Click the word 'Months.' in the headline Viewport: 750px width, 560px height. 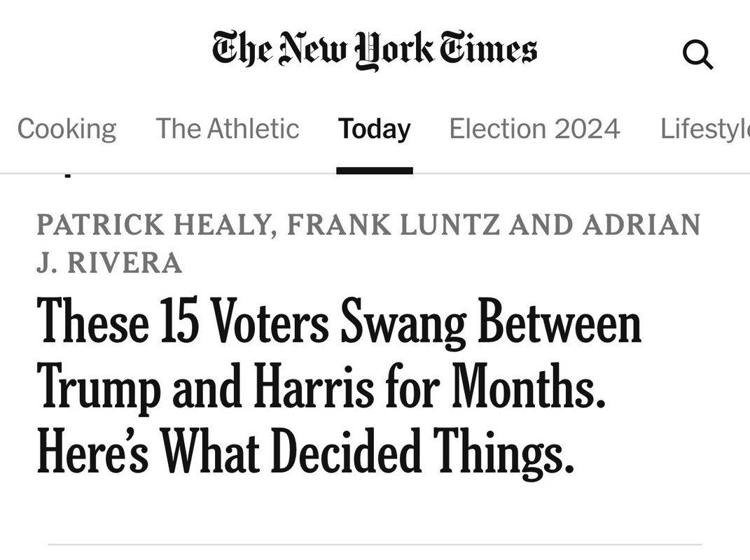coord(529,386)
